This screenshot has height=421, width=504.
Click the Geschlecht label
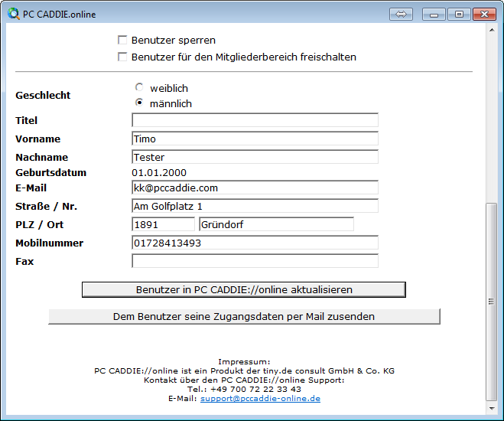click(x=43, y=95)
